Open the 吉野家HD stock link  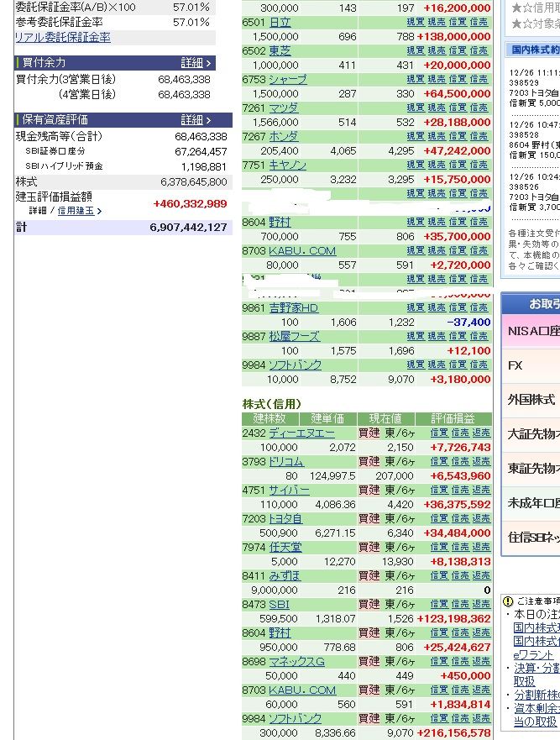click(x=294, y=307)
